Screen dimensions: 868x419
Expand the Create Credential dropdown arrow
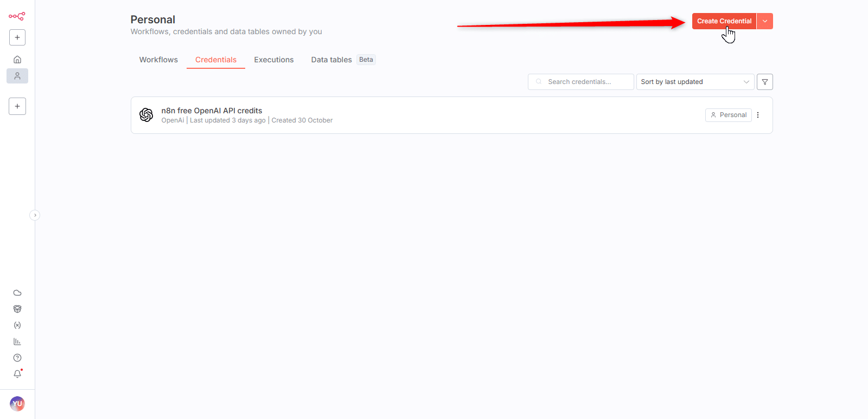(765, 21)
